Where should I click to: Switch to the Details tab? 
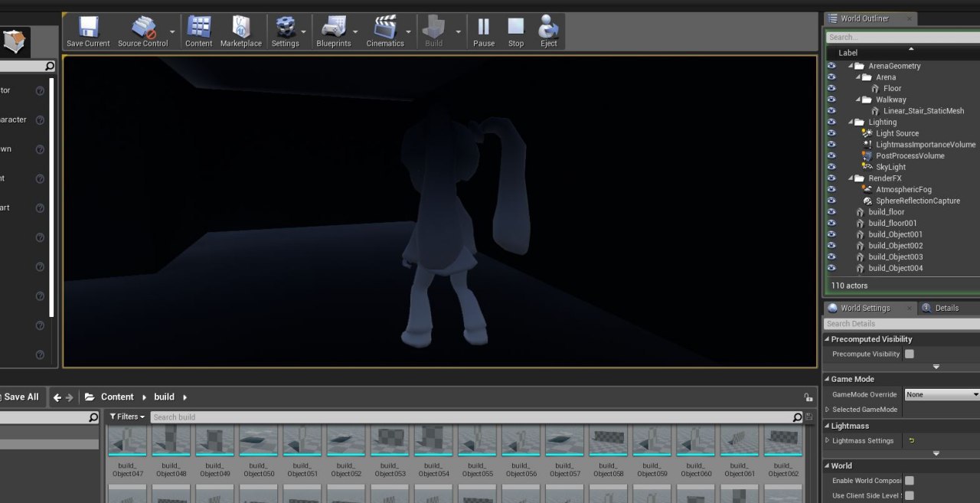coord(946,308)
